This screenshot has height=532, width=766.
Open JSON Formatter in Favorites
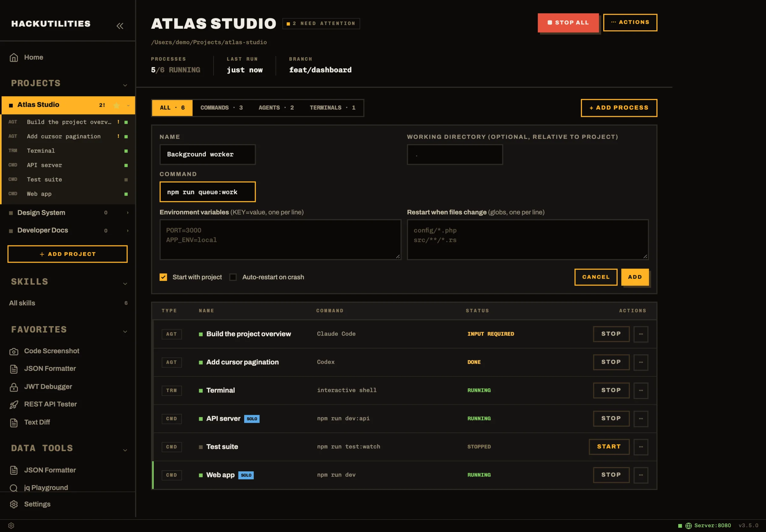click(x=50, y=369)
